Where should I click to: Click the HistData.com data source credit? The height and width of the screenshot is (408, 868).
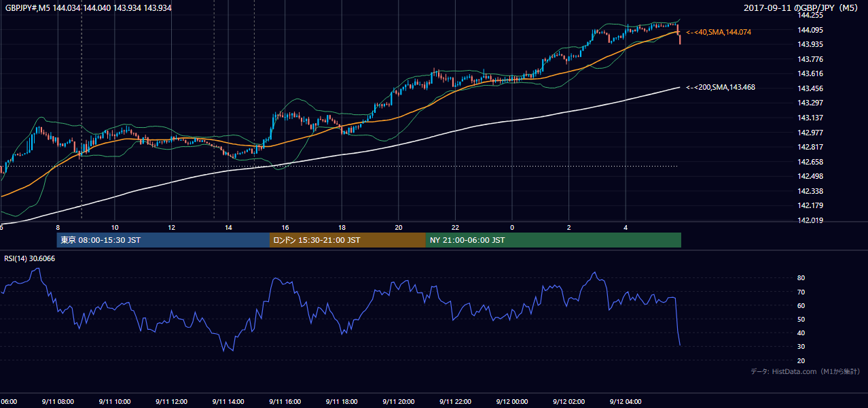[x=805, y=371]
